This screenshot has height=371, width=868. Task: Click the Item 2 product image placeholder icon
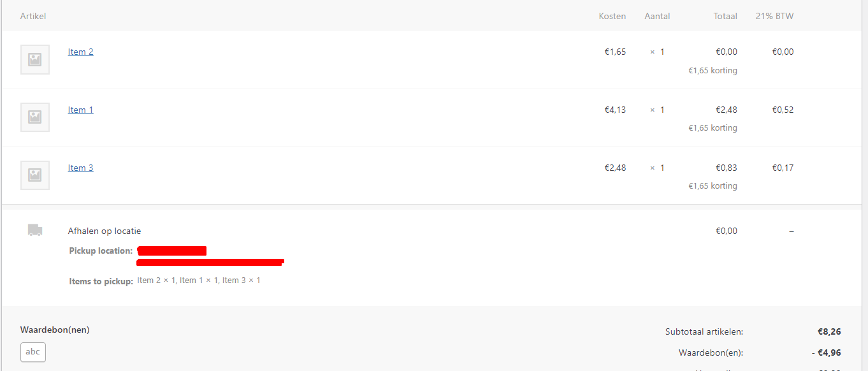[34, 59]
